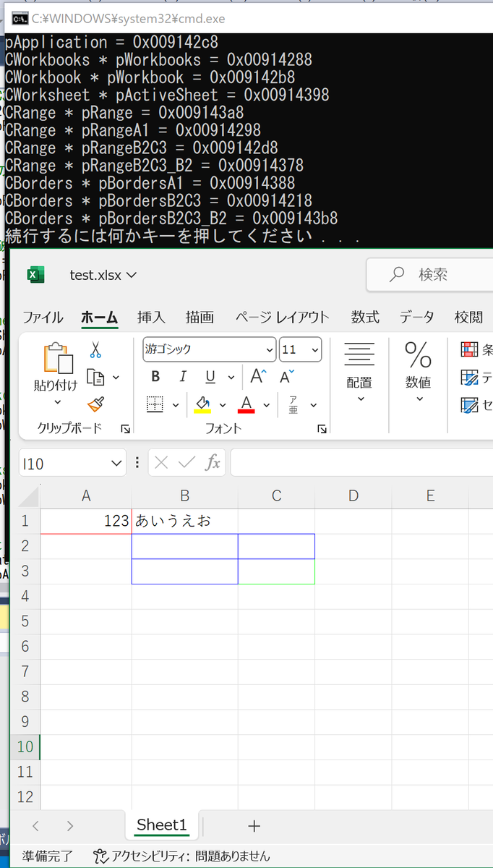Open the font color dropdown arrow

[x=267, y=405]
